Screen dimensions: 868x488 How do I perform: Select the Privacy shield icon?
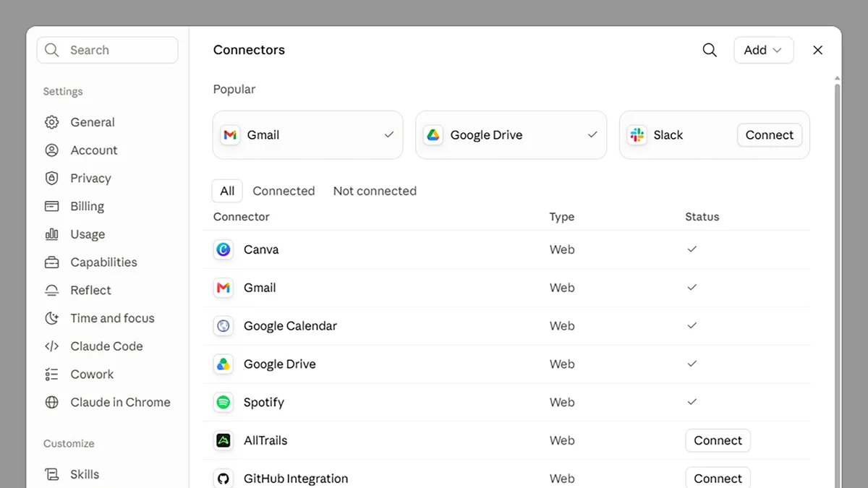(51, 178)
